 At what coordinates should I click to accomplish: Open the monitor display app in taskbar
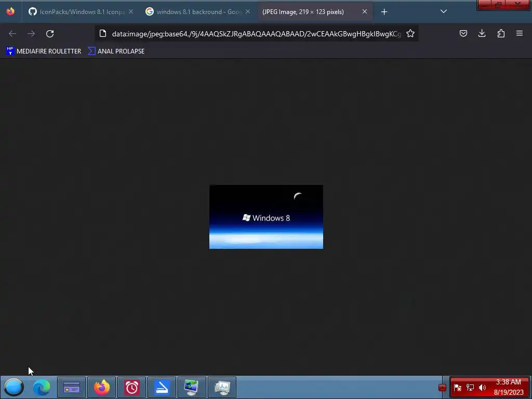click(192, 387)
